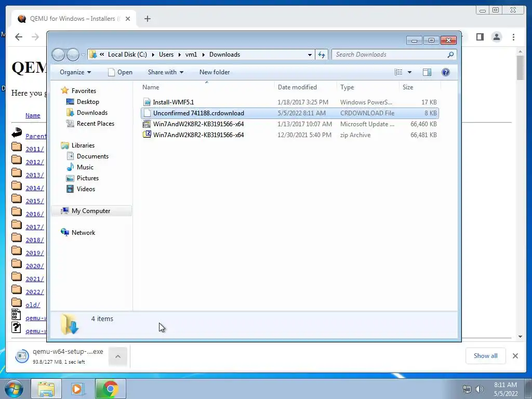Open Pictures library
532x399 pixels.
[x=87, y=178]
